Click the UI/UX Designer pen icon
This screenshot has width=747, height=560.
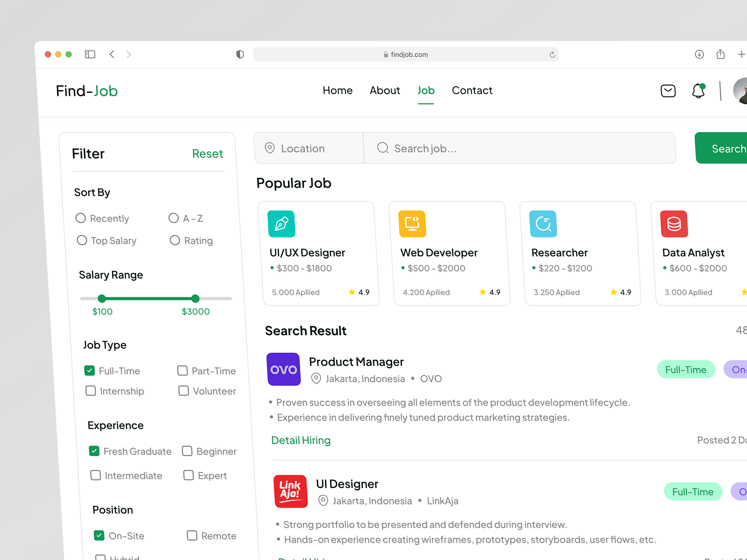click(281, 224)
